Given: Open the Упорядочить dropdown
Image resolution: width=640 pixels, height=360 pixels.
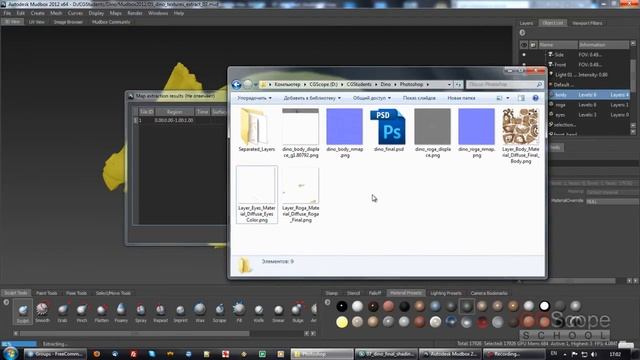Looking at the screenshot, I should [254, 98].
